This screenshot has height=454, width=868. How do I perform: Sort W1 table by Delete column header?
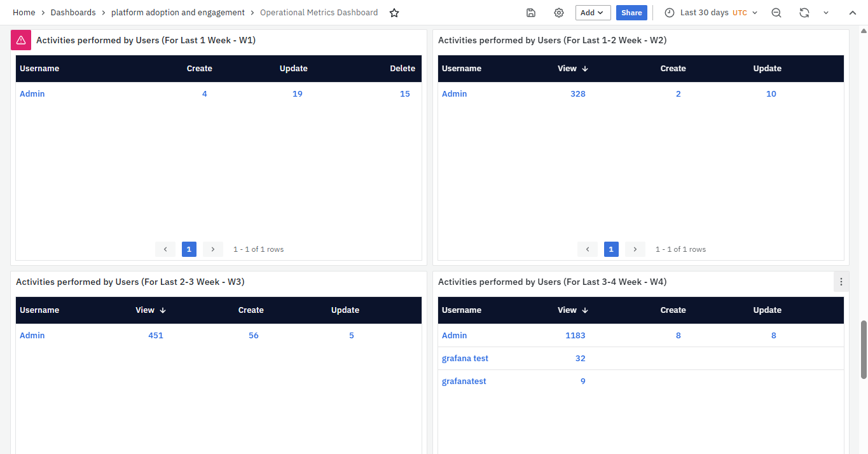tap(403, 69)
